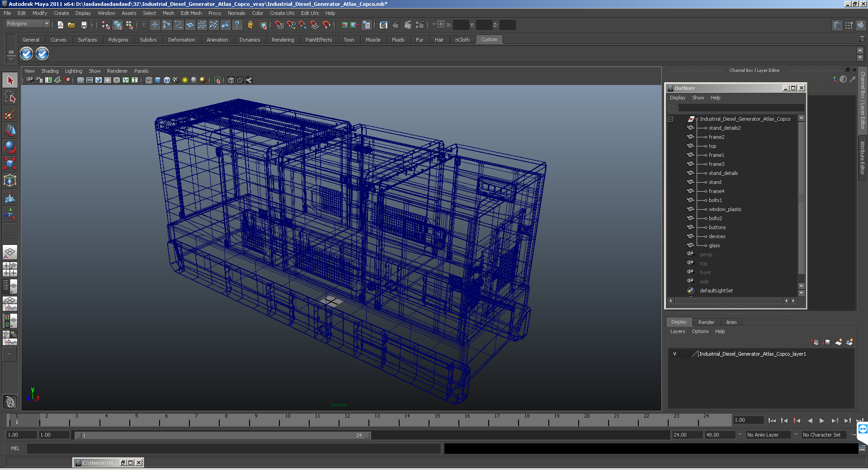Switch to the Polygons shelf tab
The width and height of the screenshot is (868, 470).
coord(118,40)
